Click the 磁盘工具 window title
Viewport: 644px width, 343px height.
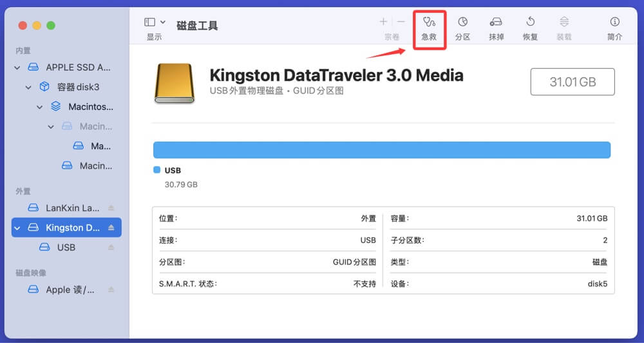pos(197,26)
